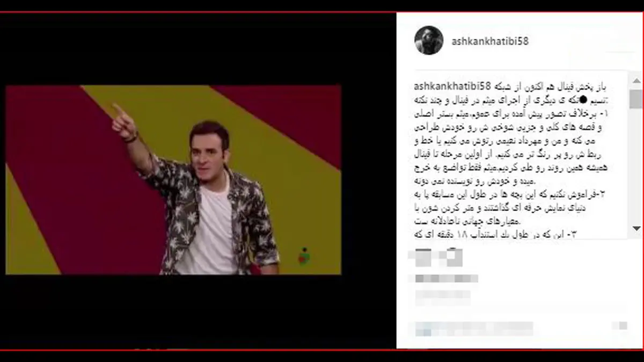Click the man's pointing hand in video

point(123,122)
